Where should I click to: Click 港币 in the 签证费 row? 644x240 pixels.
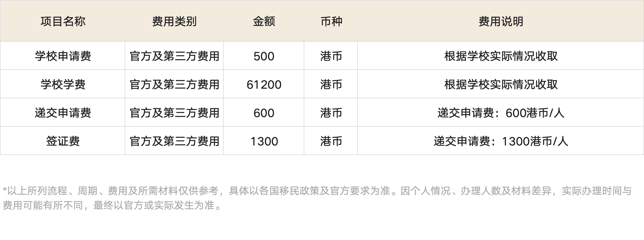click(331, 141)
